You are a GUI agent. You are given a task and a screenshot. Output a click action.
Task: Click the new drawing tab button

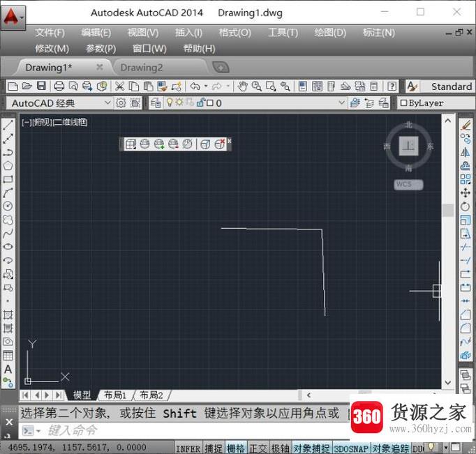pos(221,68)
